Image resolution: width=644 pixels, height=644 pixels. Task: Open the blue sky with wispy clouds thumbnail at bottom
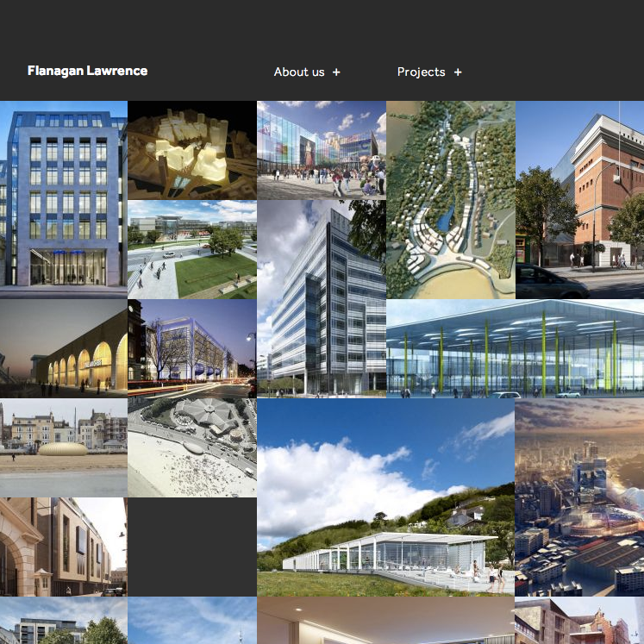pos(192,621)
